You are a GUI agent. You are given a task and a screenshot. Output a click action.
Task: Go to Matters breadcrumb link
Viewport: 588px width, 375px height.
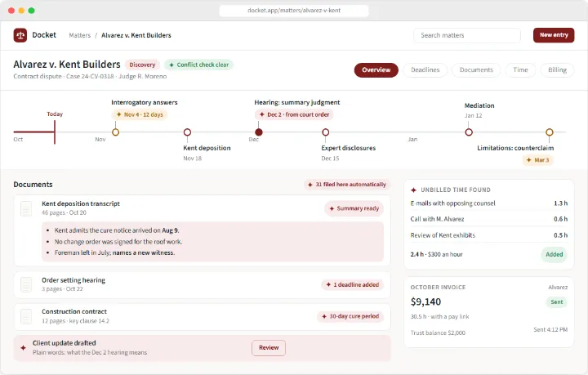pos(80,35)
